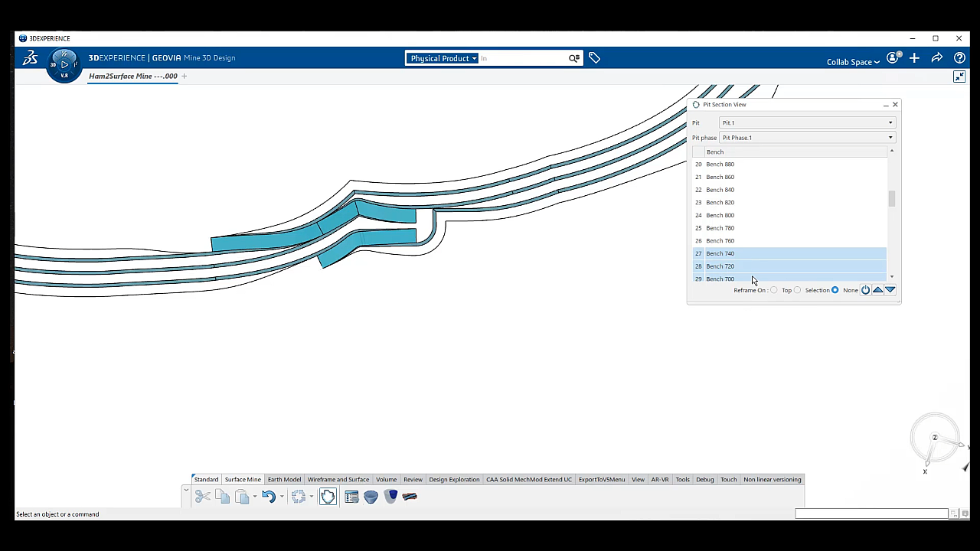Click the tag icon beside search field
Screen dimensions: 980x551
tap(594, 58)
